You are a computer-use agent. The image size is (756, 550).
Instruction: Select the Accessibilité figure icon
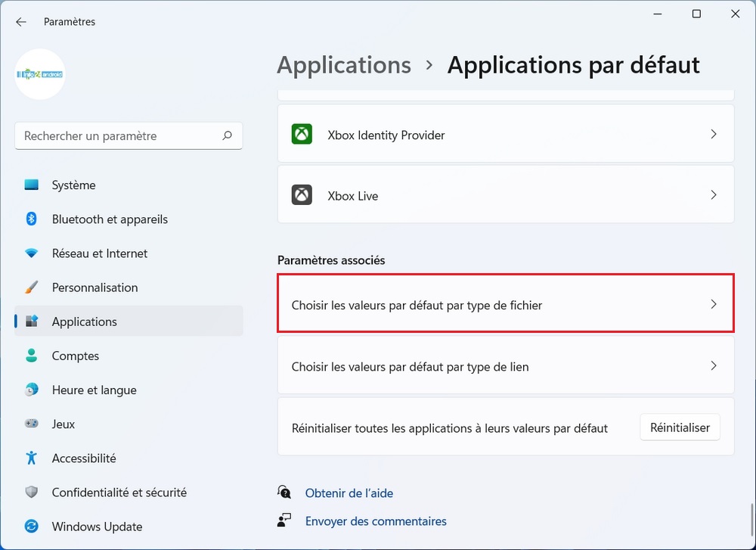pos(31,458)
